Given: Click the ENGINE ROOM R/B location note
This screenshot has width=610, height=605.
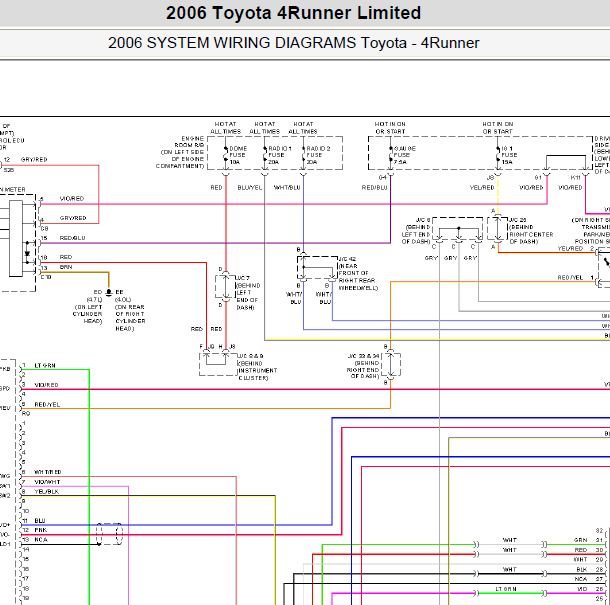Looking at the screenshot, I should point(180,152).
